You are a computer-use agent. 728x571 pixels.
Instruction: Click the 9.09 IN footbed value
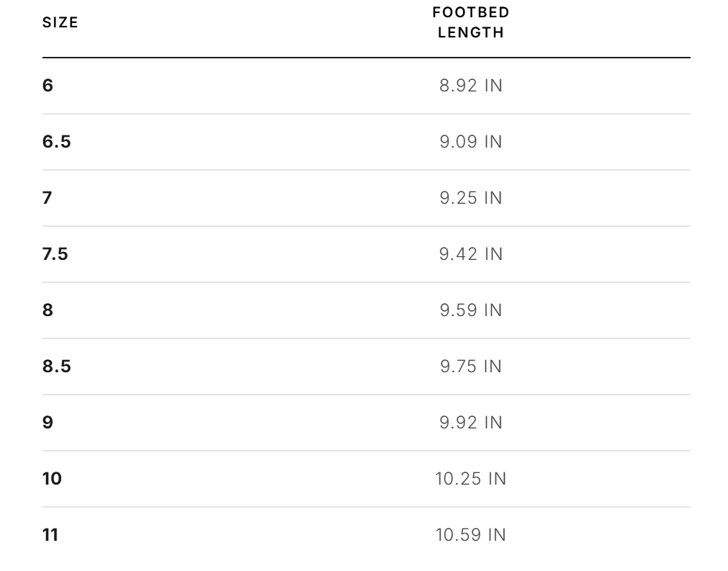click(x=471, y=142)
